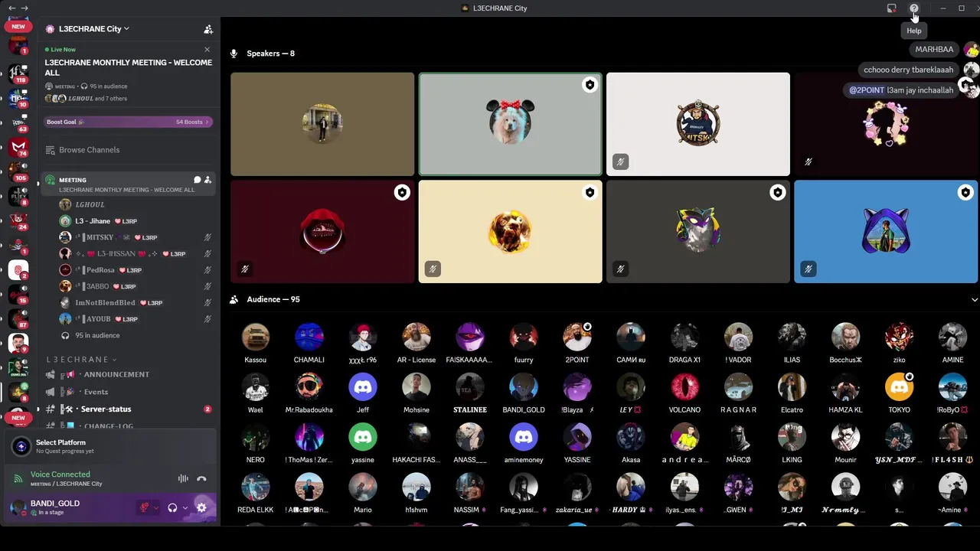Click 'Select Platform' quest text
Screen dimensions: 980x551
tap(60, 442)
